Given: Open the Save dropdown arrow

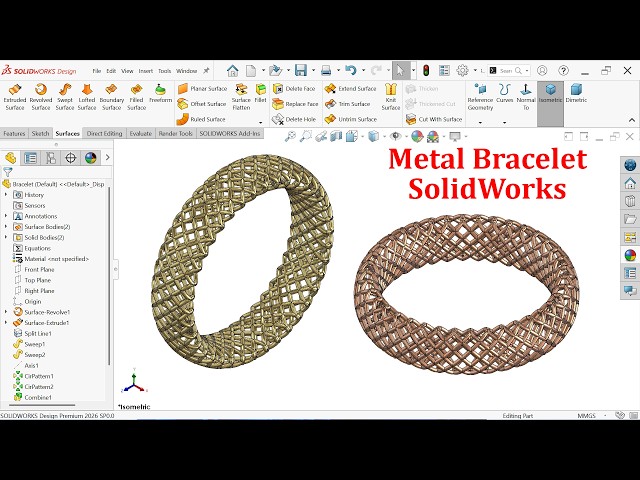Looking at the screenshot, I should click(x=313, y=71).
